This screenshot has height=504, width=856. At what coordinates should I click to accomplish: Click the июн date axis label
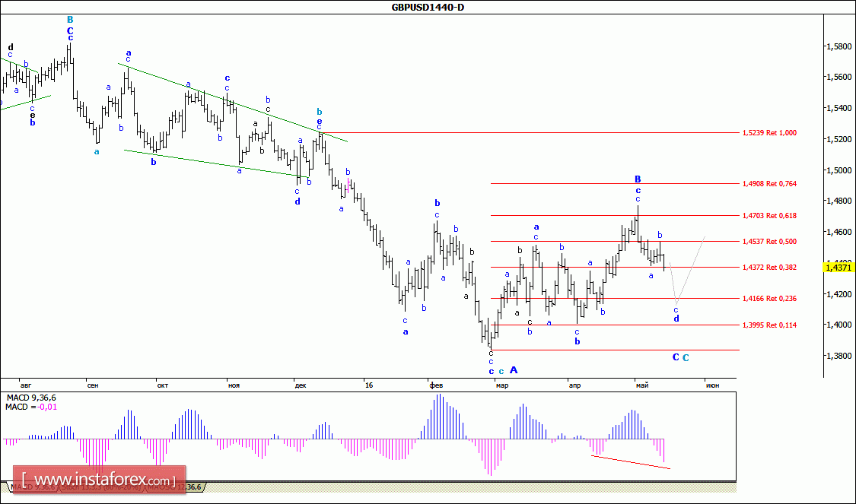coord(712,385)
